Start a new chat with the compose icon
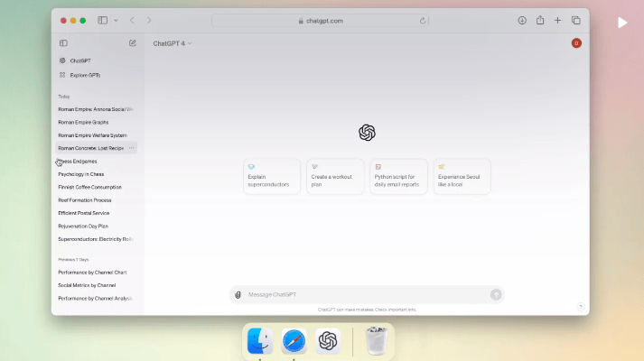The height and width of the screenshot is (361, 644). pos(132,43)
